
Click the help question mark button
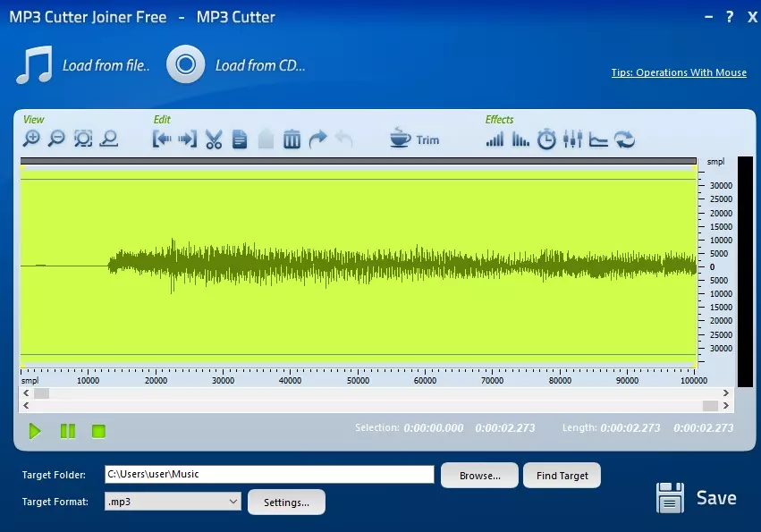coord(730,17)
